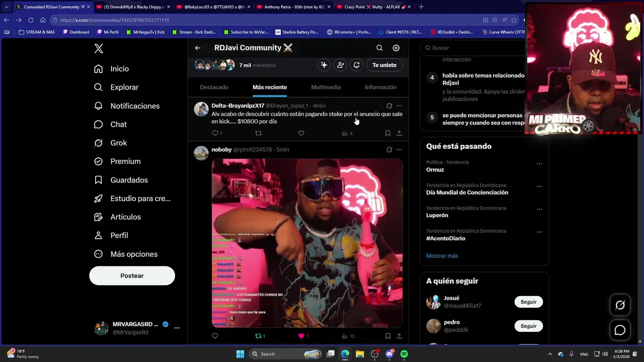
Task: Open Más opciones in the sidebar
Action: [x=126, y=254]
